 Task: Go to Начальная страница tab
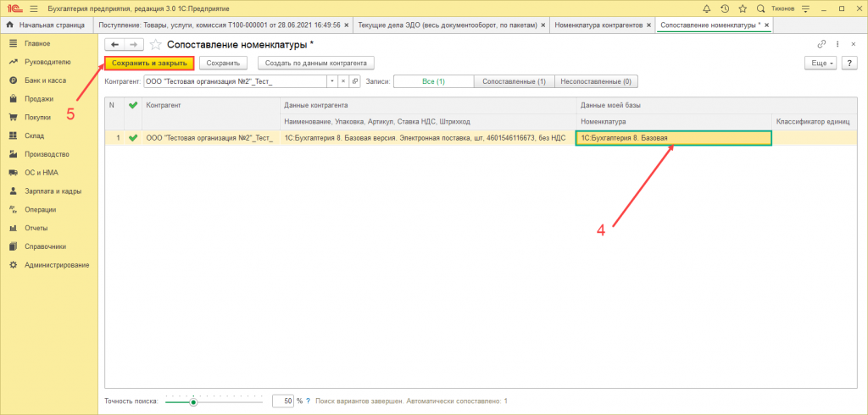pyautogui.click(x=47, y=25)
